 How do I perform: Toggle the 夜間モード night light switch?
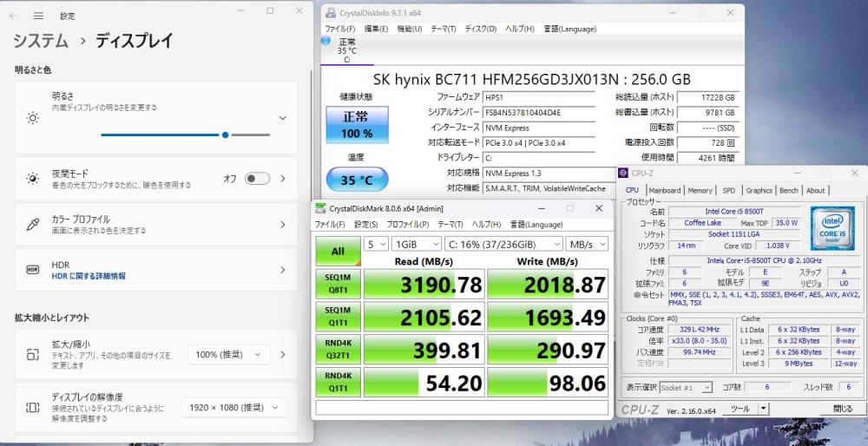click(x=257, y=179)
